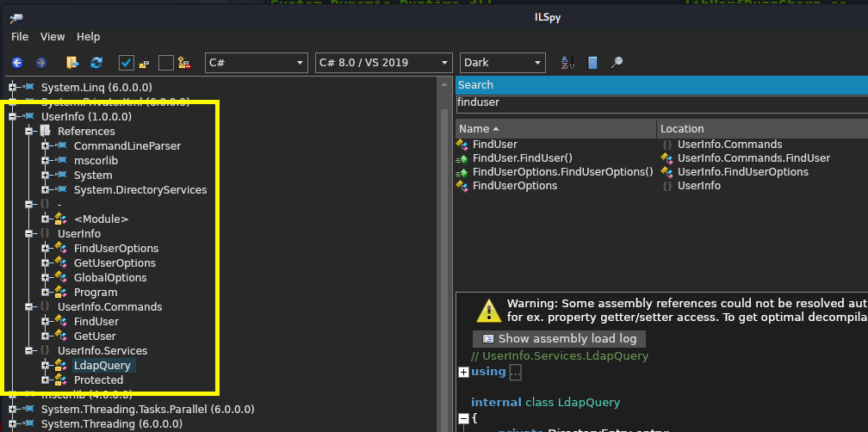This screenshot has height=432, width=868.
Task: Uncheck the show internal types checkbox
Action: point(127,63)
